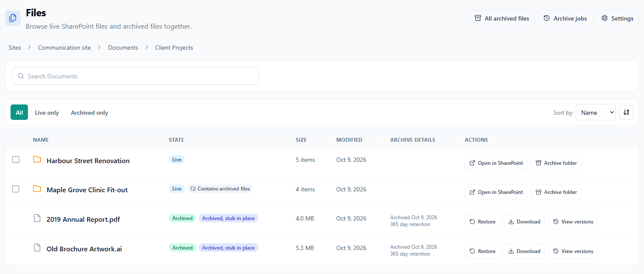The image size is (644, 274).
Task: Click the SIZE column header
Action: 301,140
